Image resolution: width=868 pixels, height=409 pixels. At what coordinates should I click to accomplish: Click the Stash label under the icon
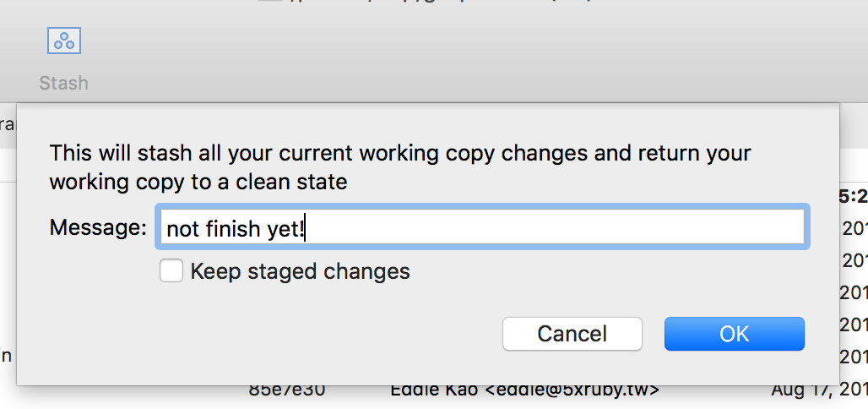63,83
